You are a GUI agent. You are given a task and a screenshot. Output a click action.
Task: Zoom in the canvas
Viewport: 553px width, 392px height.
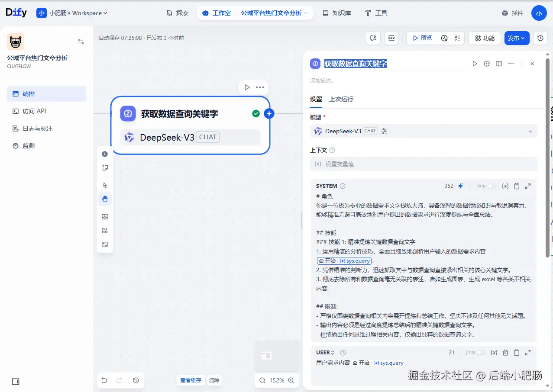(291, 380)
